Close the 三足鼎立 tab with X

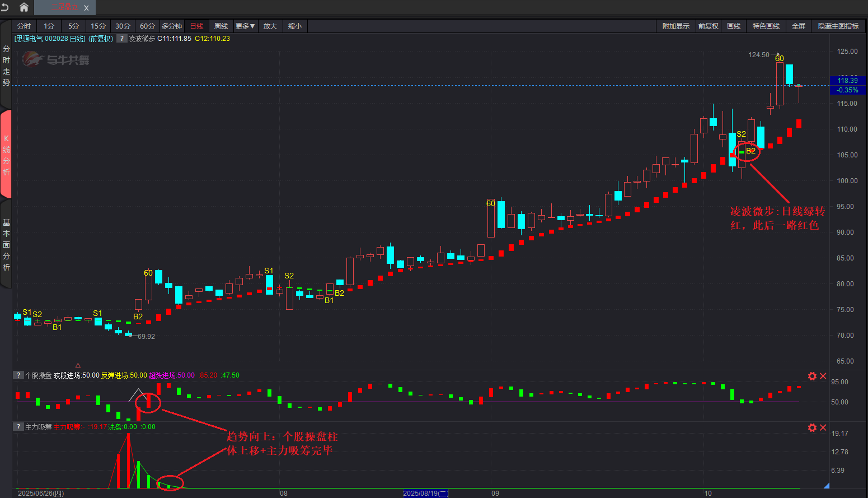point(86,8)
